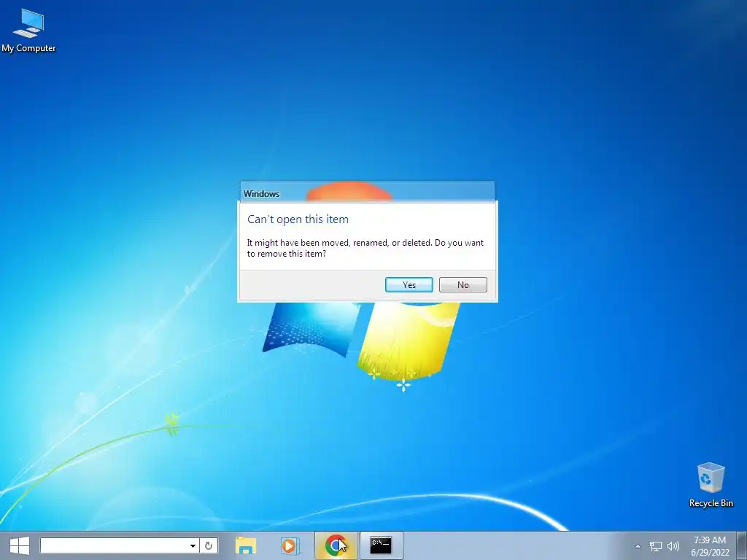This screenshot has height=560, width=747.
Task: Open Google Chrome taskbar icon
Action: coord(336,545)
